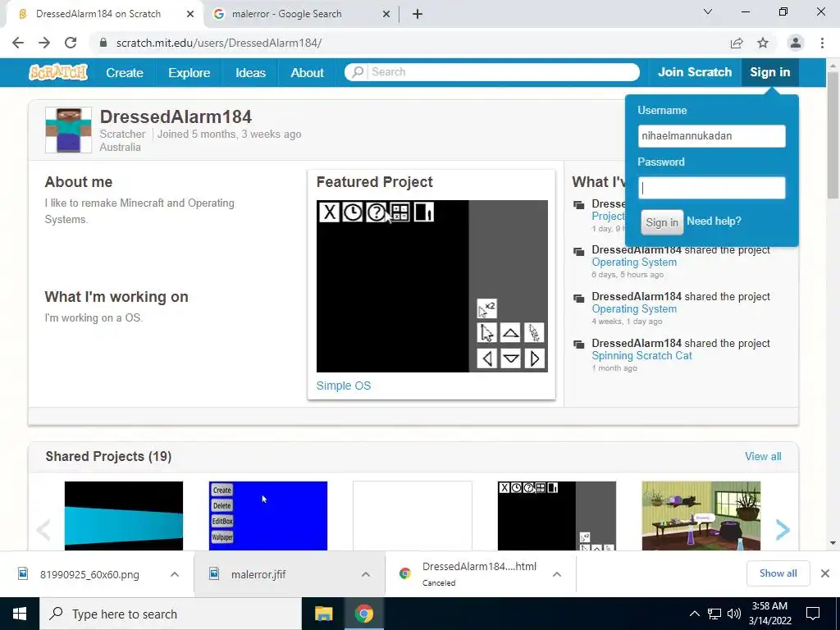840x630 pixels.
Task: Open Spinning Scratch Cat project link
Action: 641,356
